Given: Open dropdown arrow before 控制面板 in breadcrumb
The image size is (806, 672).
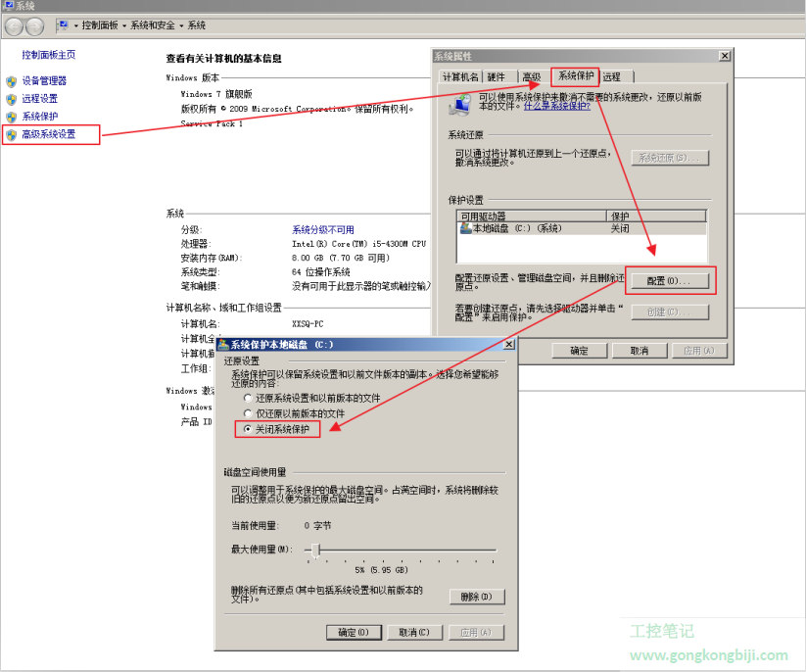Looking at the screenshot, I should (x=76, y=25).
